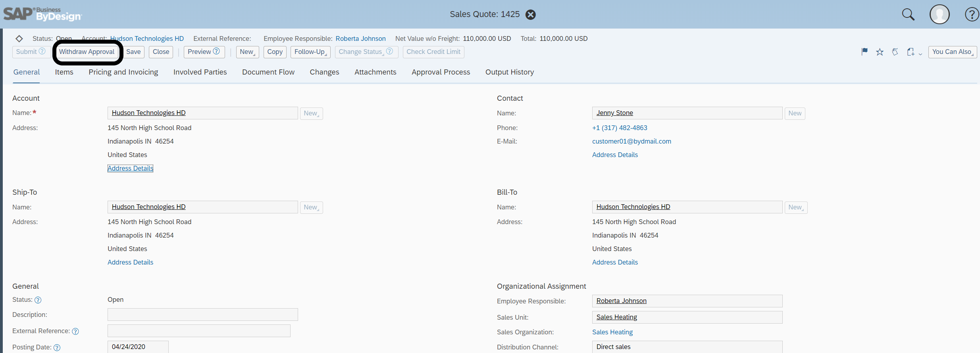Click the Sales Unit field
This screenshot has height=353, width=980.
point(687,317)
